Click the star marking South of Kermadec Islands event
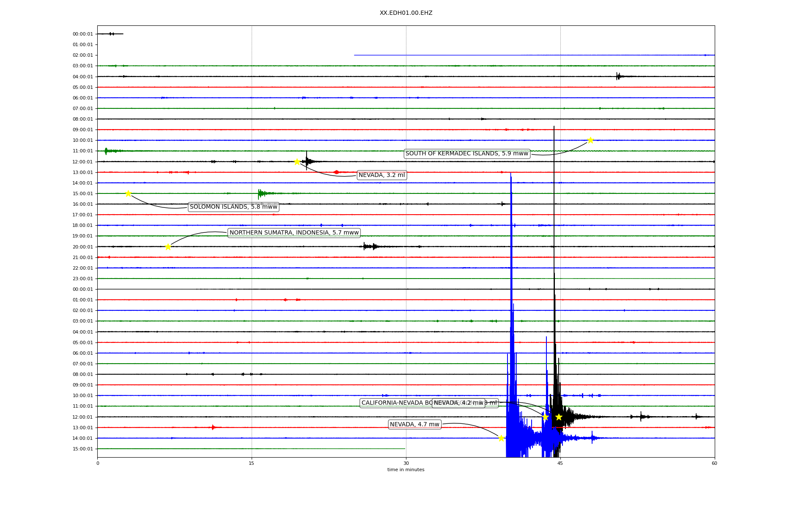The width and height of the screenshot is (812, 508). click(x=590, y=140)
